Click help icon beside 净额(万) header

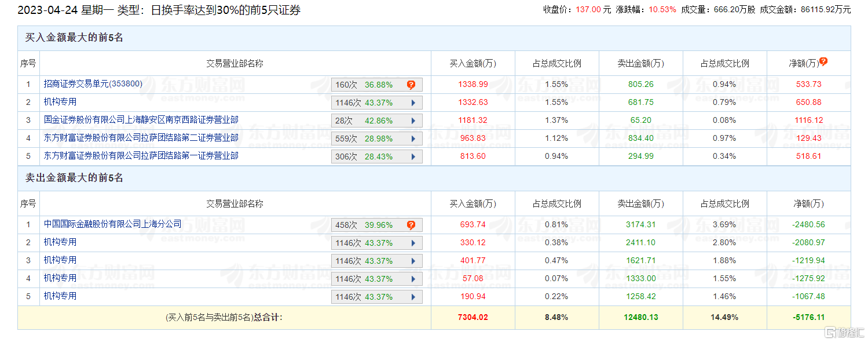823,61
